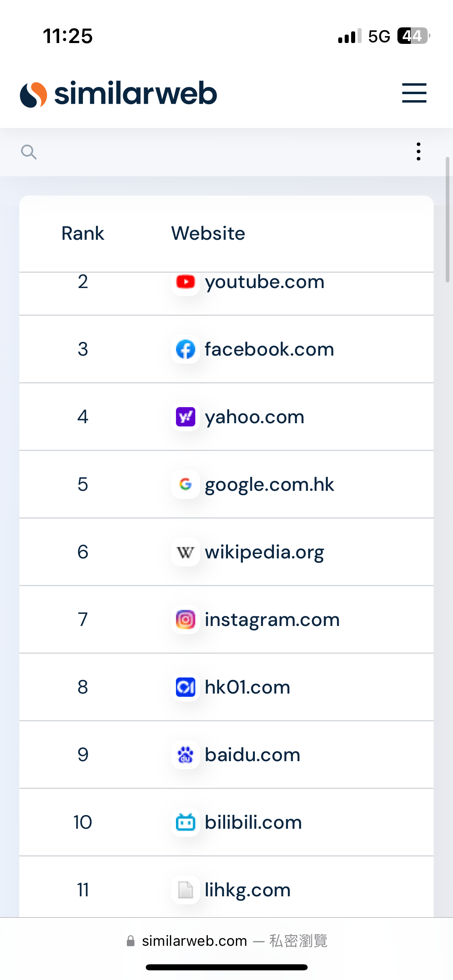Click the HK01 favicon
This screenshot has width=453, height=980.
point(186,687)
